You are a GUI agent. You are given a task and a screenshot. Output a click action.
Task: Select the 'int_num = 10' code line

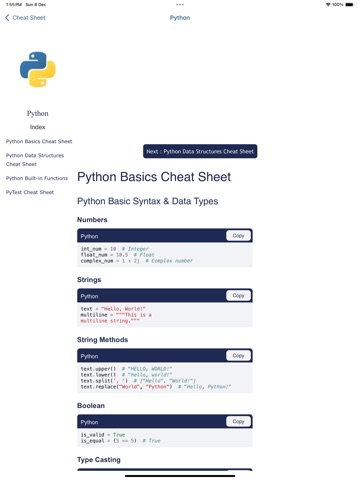click(x=115, y=249)
